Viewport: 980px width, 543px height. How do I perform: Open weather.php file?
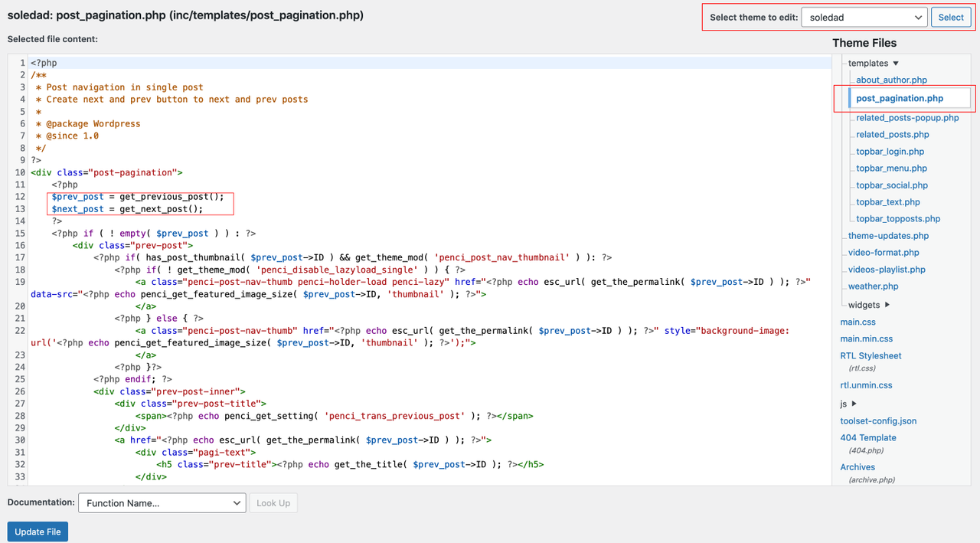pos(873,286)
